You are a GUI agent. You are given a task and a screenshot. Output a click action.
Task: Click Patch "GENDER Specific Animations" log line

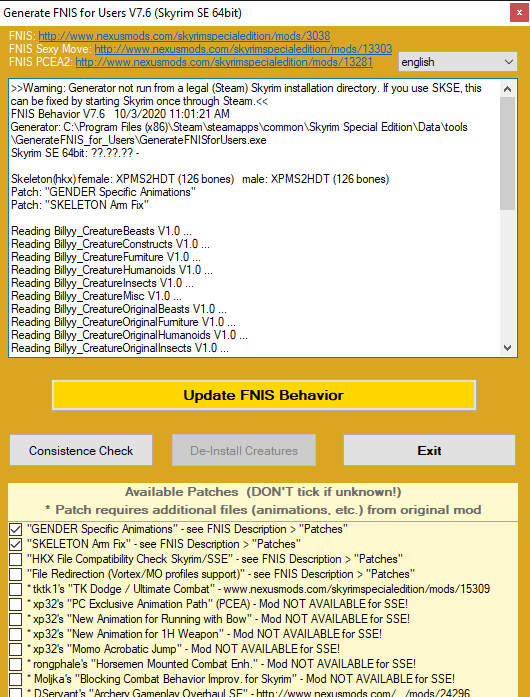point(104,192)
